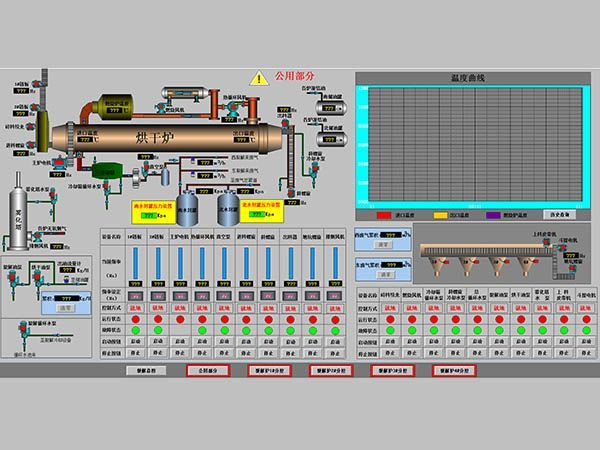The width and height of the screenshot is (600, 450).
Task: Select the left water seal tank
Action: [x=187, y=209]
